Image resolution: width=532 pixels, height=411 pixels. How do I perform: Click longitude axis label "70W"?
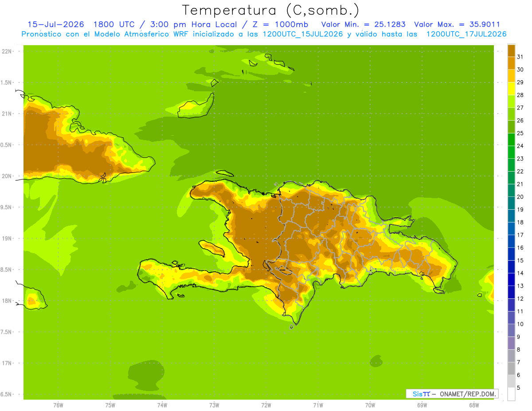[370, 405]
